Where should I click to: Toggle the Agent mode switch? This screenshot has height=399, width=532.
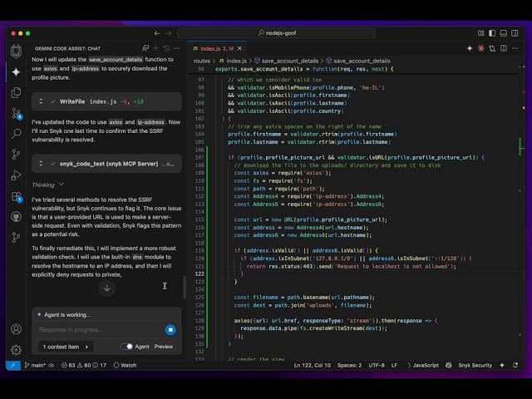click(126, 347)
